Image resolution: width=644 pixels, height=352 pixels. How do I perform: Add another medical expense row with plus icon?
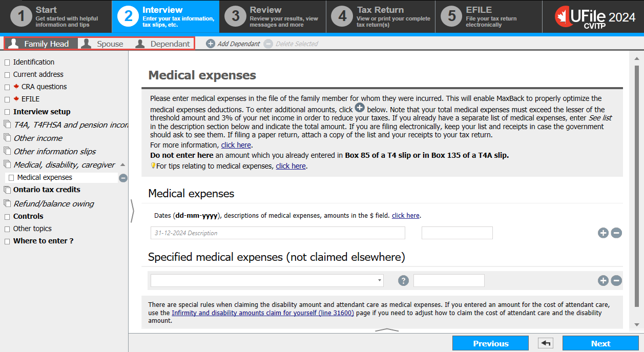point(603,233)
